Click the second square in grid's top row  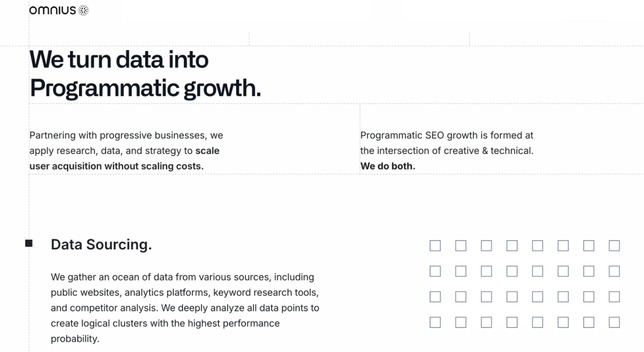pyautogui.click(x=461, y=246)
